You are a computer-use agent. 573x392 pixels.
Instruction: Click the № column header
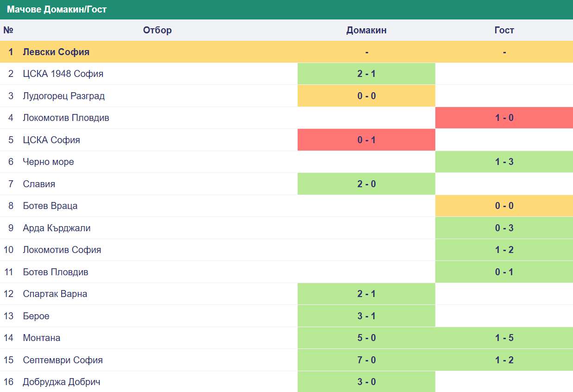click(x=8, y=30)
